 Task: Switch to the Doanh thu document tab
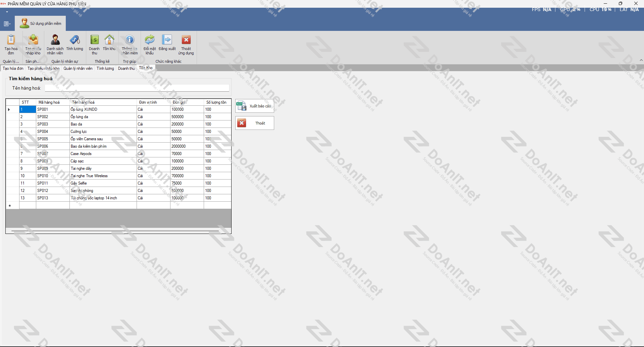[x=126, y=68]
